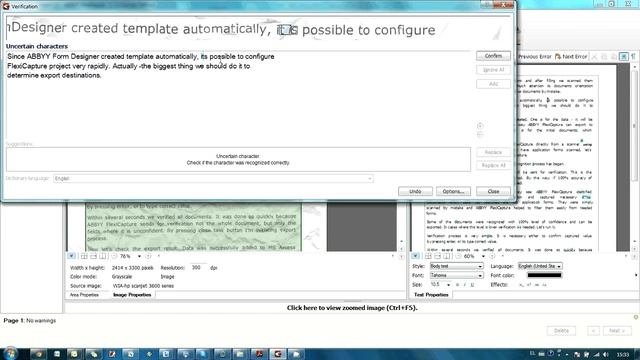Screen dimensions: 640x360
Task: Toggle non-printing characters pilcrow icon
Action: pyautogui.click(x=633, y=57)
